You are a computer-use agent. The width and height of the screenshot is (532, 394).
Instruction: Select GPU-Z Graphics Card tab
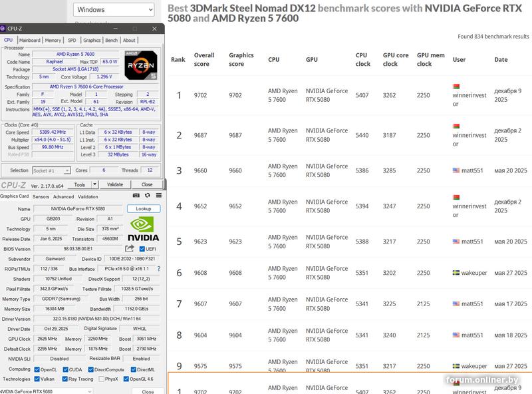tap(14, 196)
